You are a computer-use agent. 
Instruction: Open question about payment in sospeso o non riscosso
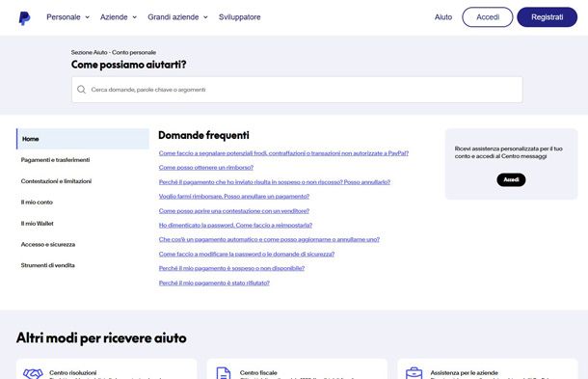click(275, 182)
